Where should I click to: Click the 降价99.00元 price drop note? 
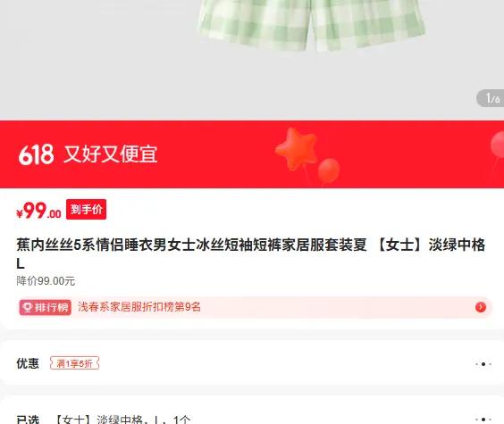pos(46,281)
